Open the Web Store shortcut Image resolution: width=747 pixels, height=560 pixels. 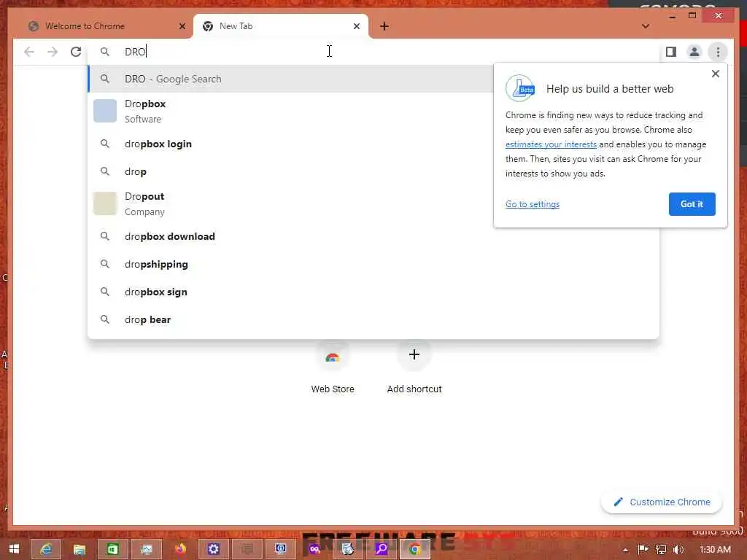click(x=333, y=367)
